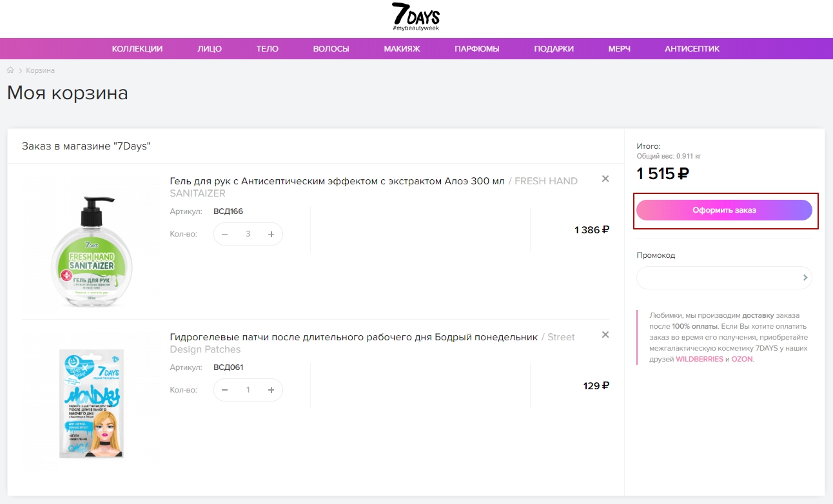
Task: Click the home breadcrumb icon
Action: 10,70
